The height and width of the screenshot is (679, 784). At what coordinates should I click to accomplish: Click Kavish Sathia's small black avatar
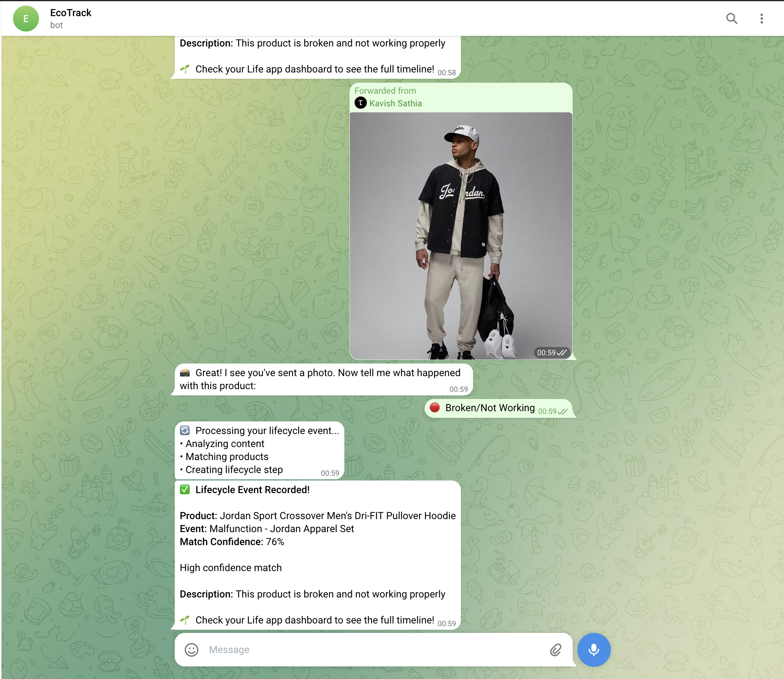coord(361,103)
